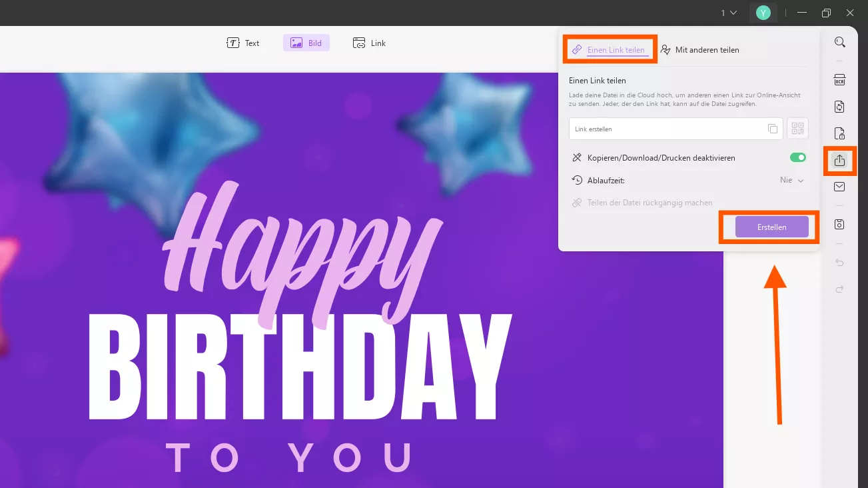
Task: Open the protect document lock icon
Action: (x=839, y=133)
